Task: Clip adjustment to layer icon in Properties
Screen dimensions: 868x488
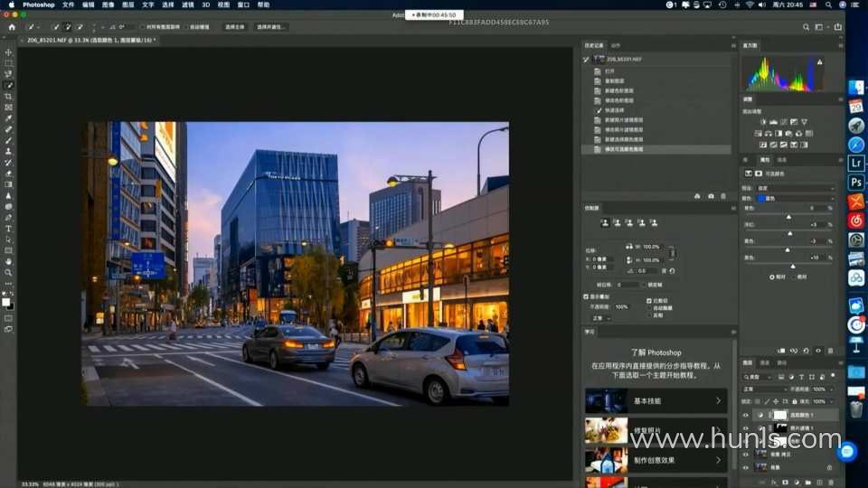Action: click(781, 351)
